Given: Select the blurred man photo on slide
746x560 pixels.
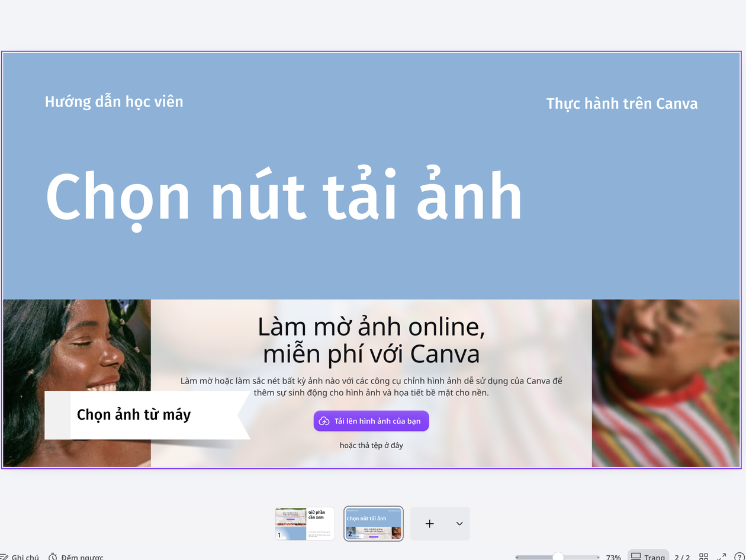Looking at the screenshot, I should pos(666,383).
